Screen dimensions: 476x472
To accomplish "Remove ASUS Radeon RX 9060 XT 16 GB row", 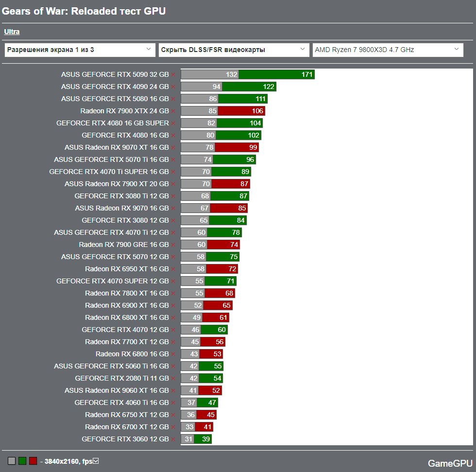I will pyautogui.click(x=173, y=391).
